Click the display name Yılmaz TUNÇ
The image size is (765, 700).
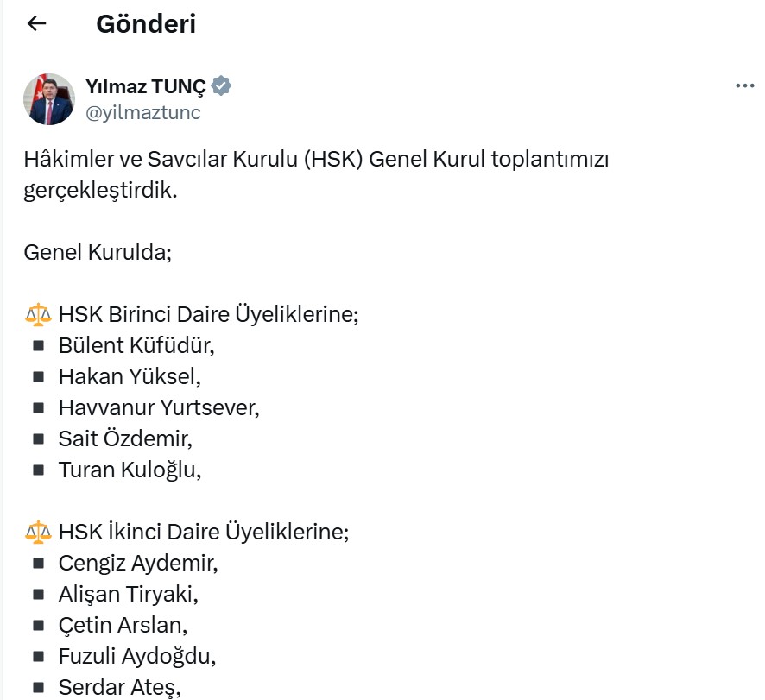(x=145, y=86)
